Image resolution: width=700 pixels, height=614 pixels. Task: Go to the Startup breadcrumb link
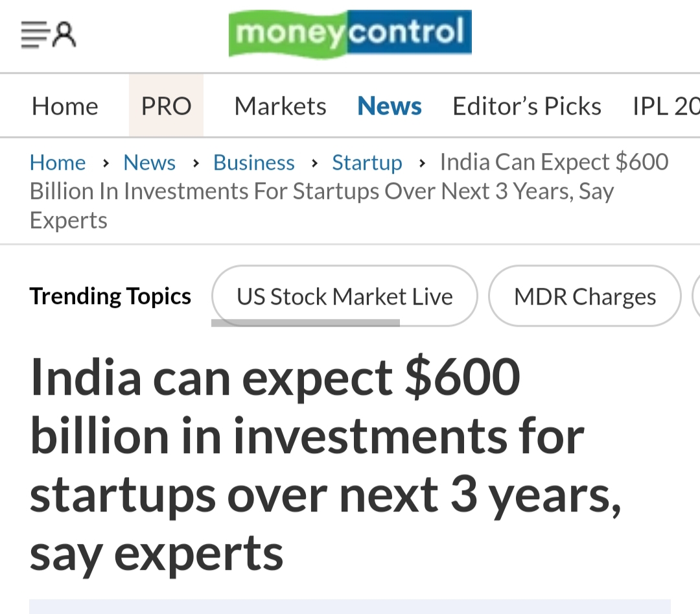(367, 163)
